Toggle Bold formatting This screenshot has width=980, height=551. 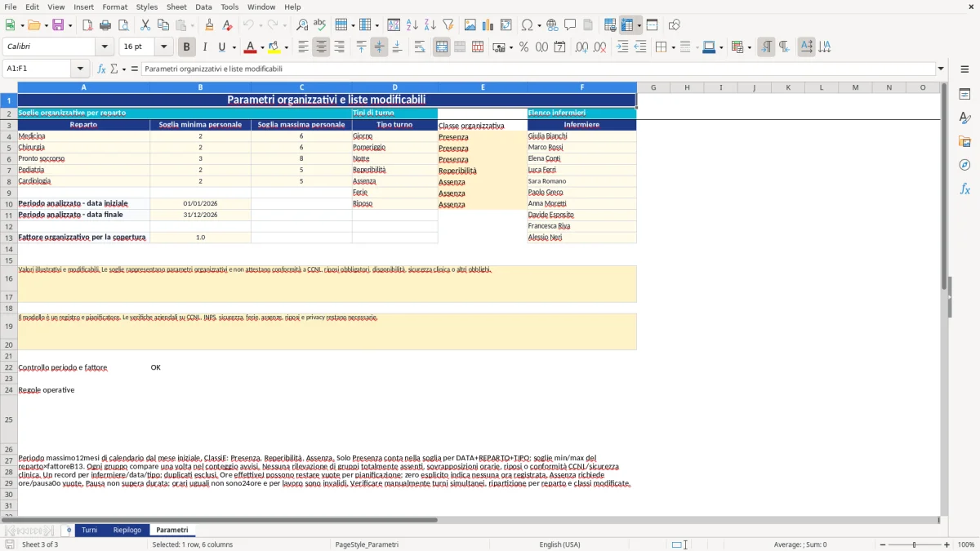(186, 47)
